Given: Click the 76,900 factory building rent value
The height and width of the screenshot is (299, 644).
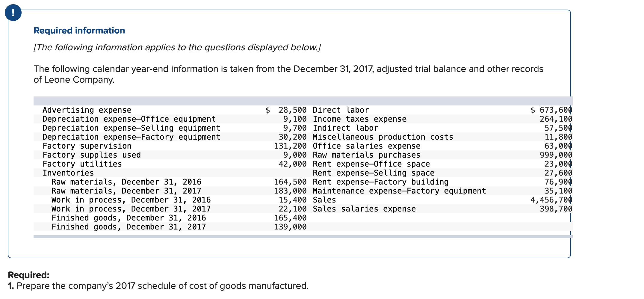Looking at the screenshot, I should (x=558, y=182).
